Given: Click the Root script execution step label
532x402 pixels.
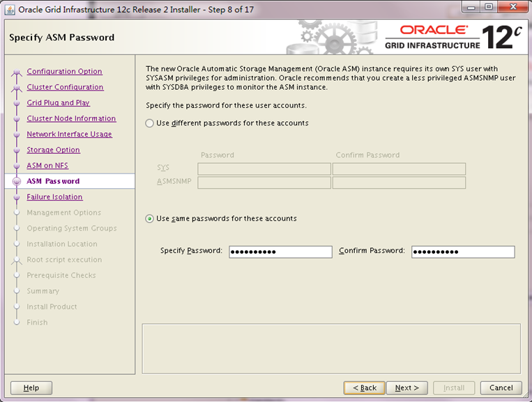Looking at the screenshot, I should click(64, 260).
